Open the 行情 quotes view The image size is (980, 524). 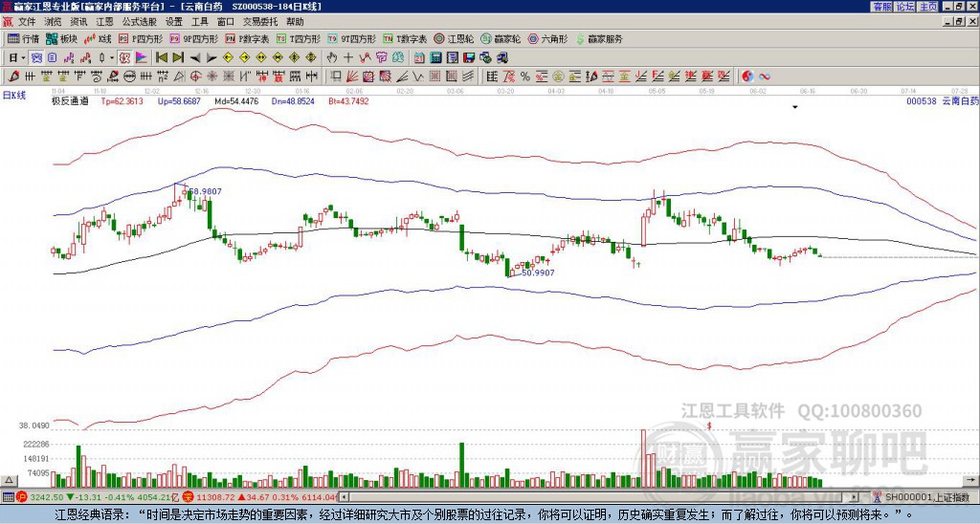[24, 38]
